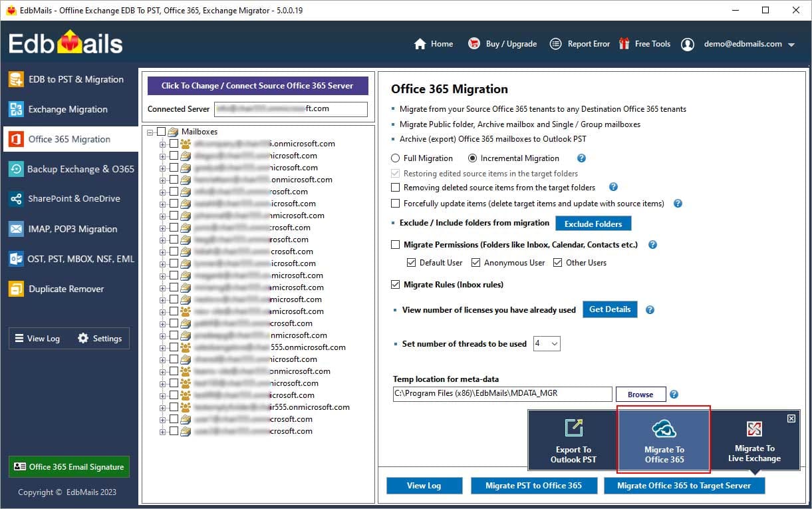Open help for Removing deleted source items

coord(613,188)
